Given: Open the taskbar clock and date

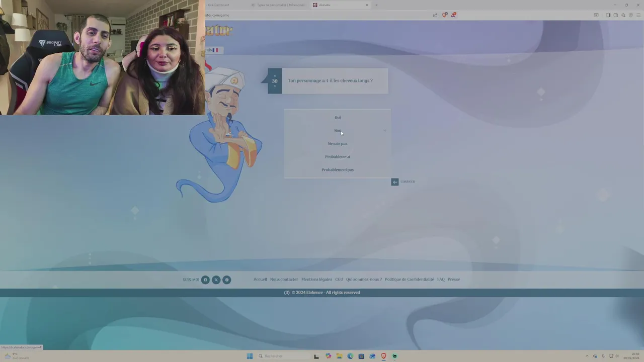Looking at the screenshot, I should [631, 356].
